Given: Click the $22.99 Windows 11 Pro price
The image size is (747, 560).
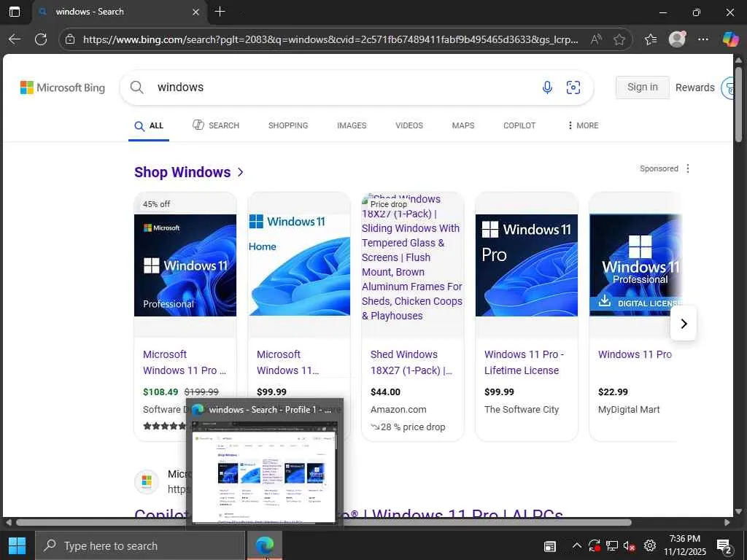Looking at the screenshot, I should coord(613,392).
